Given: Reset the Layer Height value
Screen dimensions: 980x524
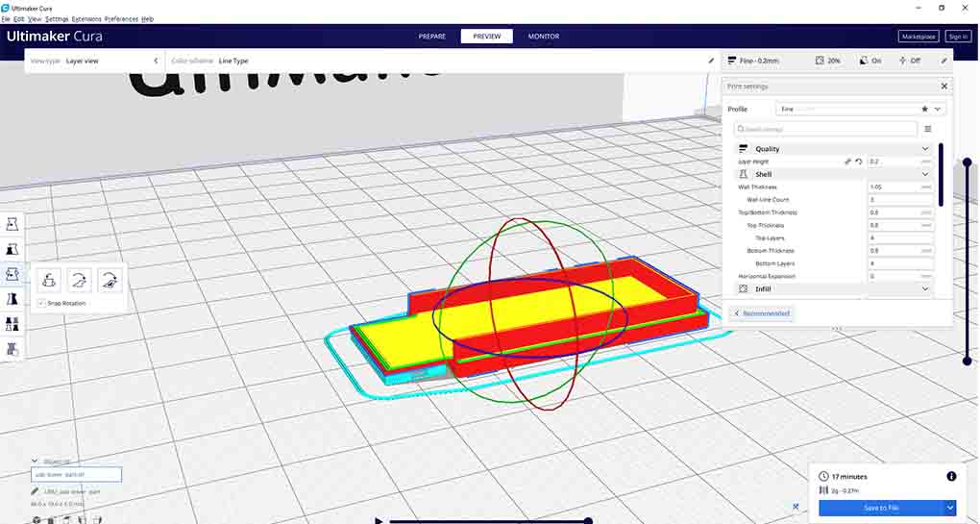Looking at the screenshot, I should pyautogui.click(x=859, y=162).
